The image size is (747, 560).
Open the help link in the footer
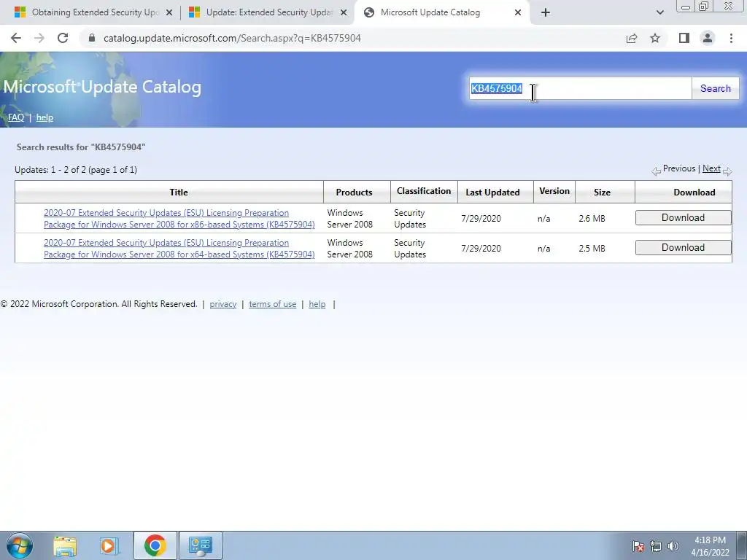tap(317, 304)
